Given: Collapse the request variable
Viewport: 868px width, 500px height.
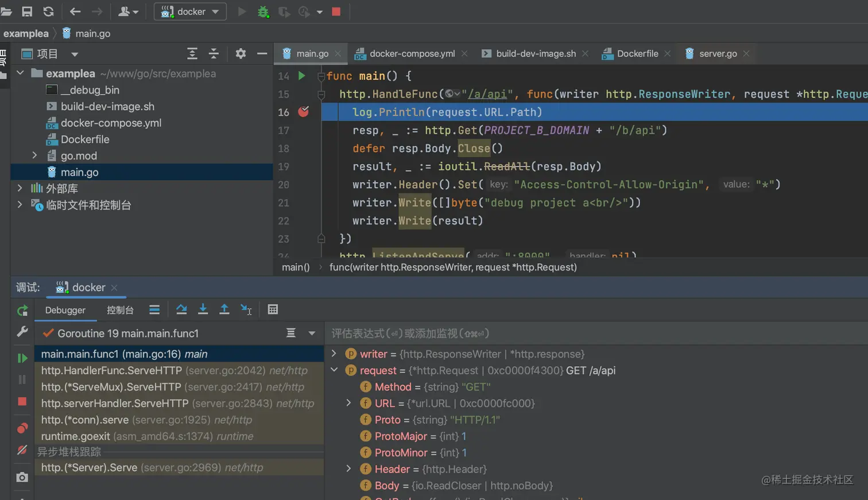Looking at the screenshot, I should point(334,370).
